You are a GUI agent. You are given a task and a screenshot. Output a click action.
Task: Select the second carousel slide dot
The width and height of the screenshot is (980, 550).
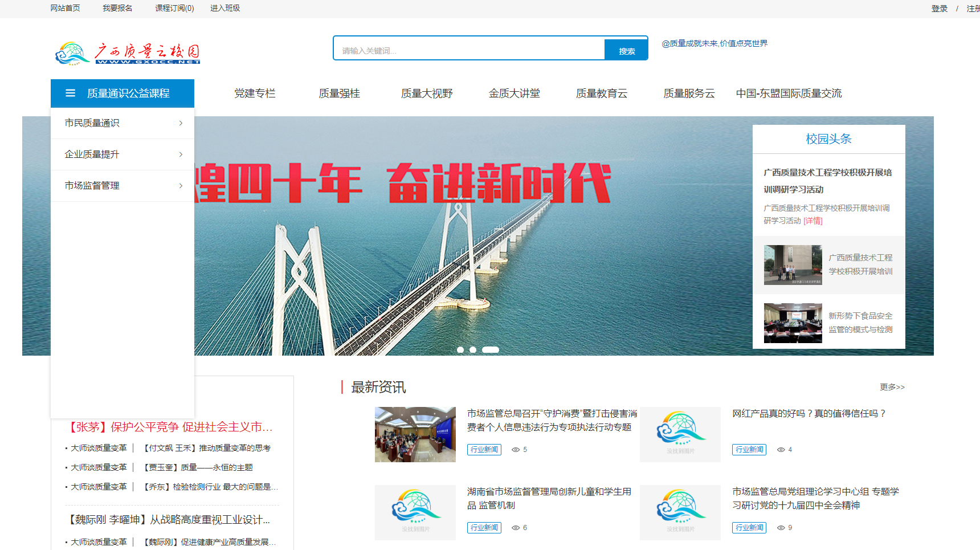click(x=473, y=350)
